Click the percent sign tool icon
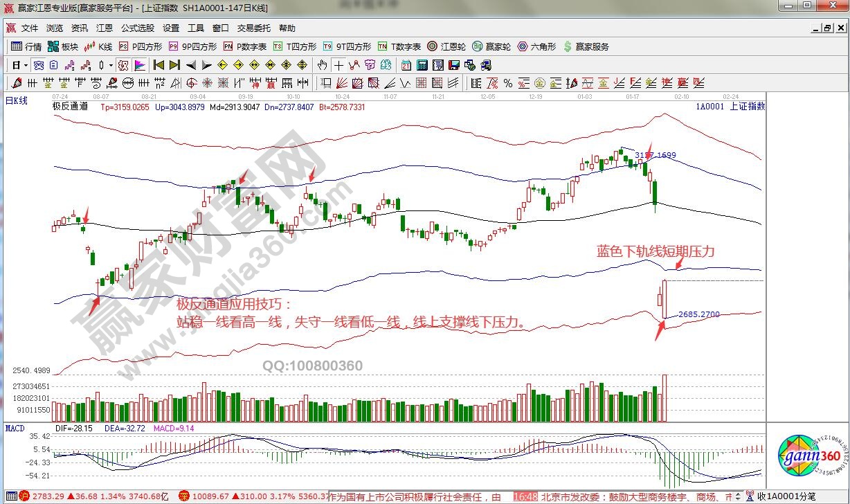 [x=508, y=83]
